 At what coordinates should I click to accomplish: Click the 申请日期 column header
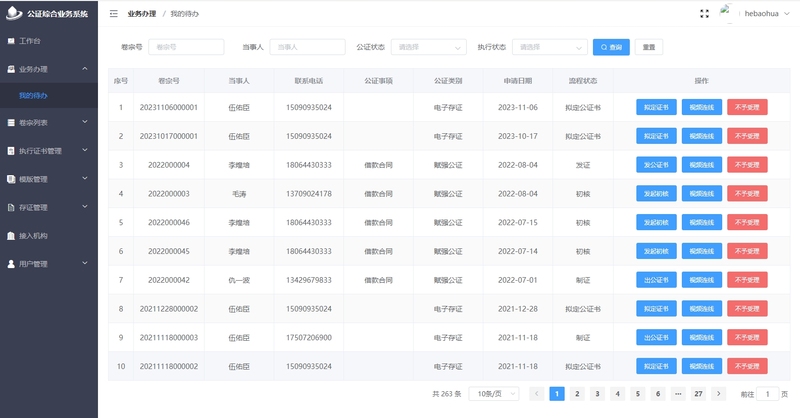point(517,81)
